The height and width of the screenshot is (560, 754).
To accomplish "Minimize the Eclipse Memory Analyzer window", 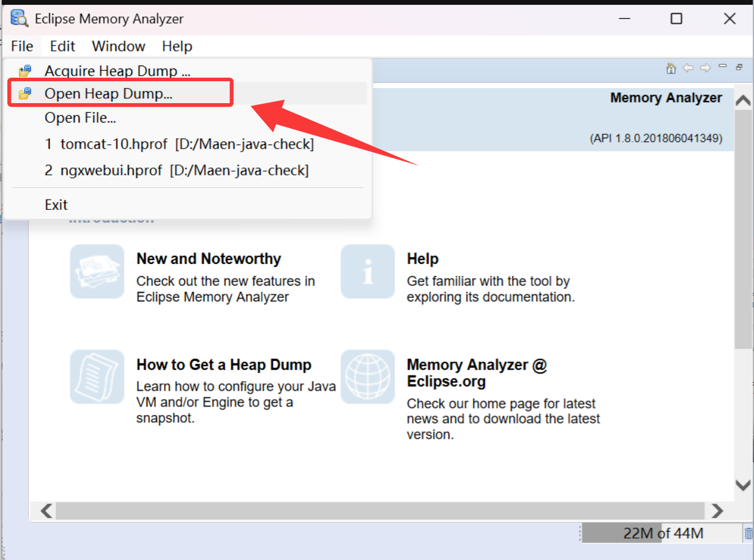I will (624, 19).
